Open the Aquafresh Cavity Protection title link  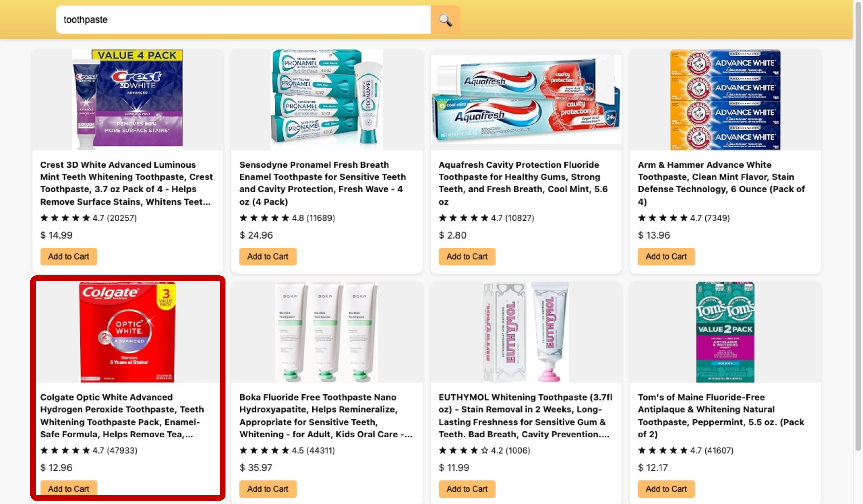coord(523,183)
